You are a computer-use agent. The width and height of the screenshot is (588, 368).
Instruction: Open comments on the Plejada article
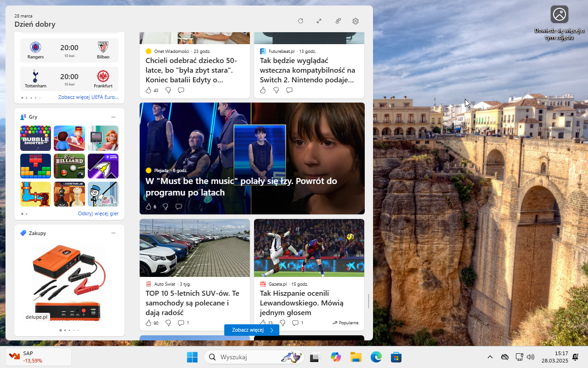click(179, 207)
